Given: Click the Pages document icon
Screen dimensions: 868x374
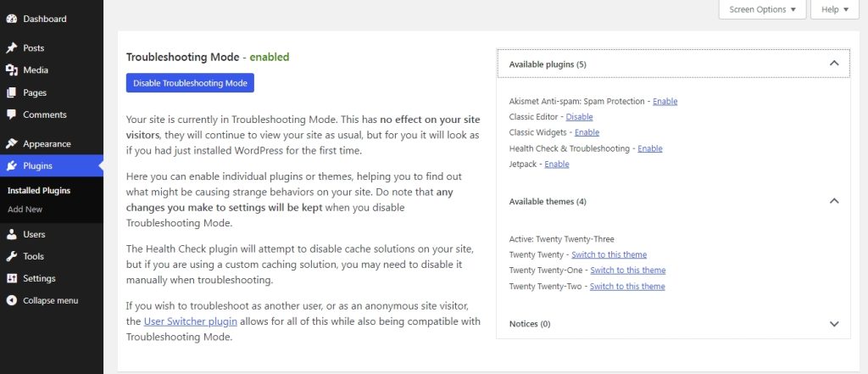Looking at the screenshot, I should 12,92.
